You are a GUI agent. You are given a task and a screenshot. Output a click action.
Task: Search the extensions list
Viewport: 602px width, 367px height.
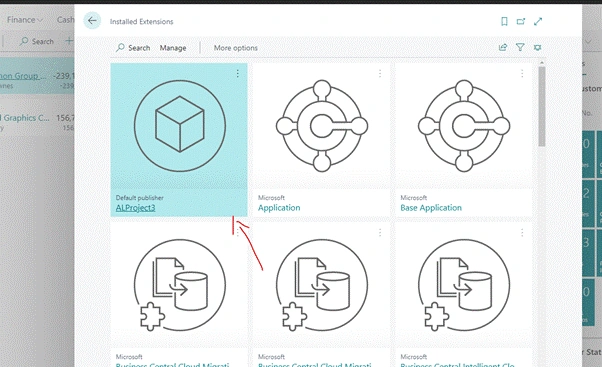133,48
